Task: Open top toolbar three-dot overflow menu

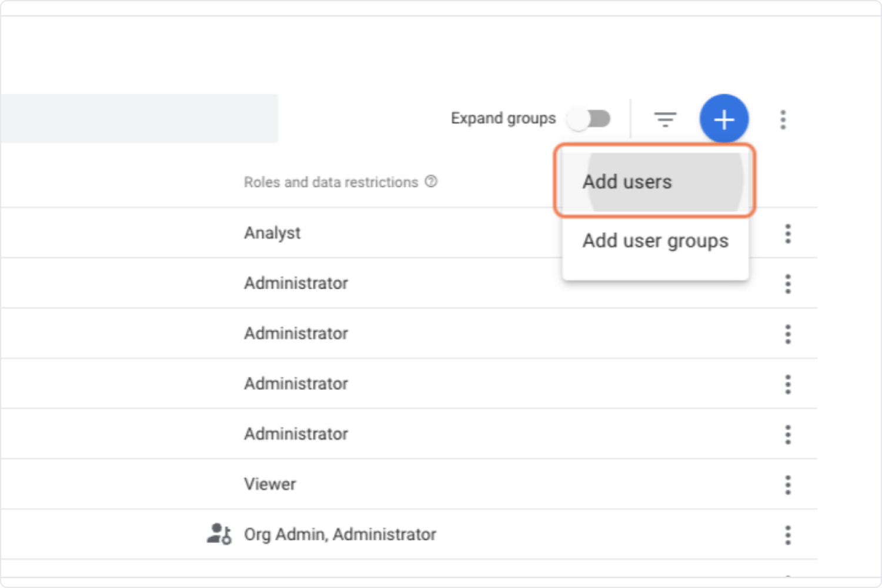Action: click(783, 119)
